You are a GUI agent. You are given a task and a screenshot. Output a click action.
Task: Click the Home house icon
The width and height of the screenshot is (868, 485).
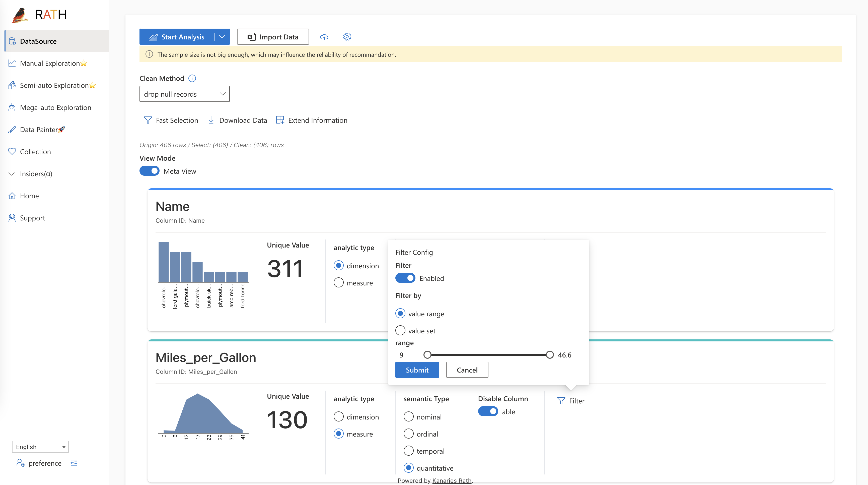click(x=12, y=196)
